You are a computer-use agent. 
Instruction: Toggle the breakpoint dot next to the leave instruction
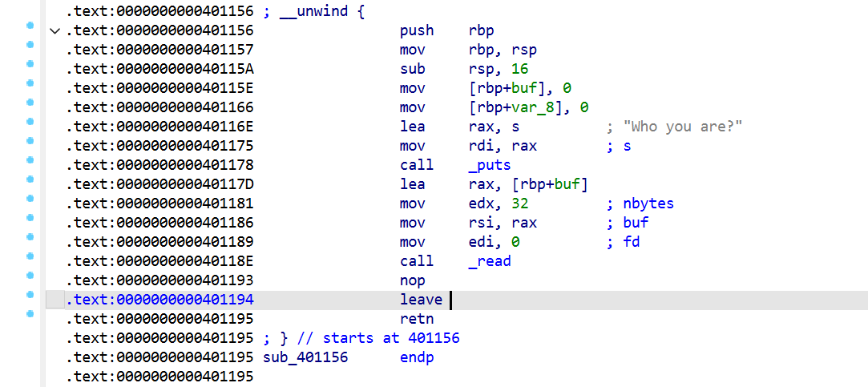pyautogui.click(x=30, y=295)
